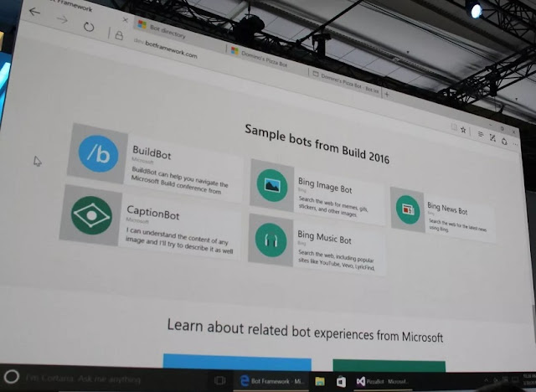536x392 pixels.
Task: Click 'Learn about related bot experiences' heading
Action: 305,330
